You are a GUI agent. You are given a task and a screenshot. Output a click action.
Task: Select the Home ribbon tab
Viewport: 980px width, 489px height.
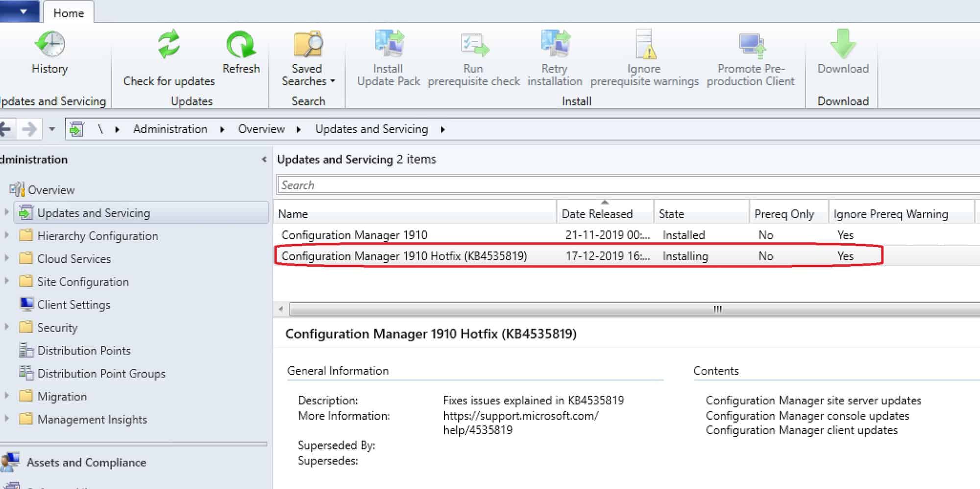point(69,13)
